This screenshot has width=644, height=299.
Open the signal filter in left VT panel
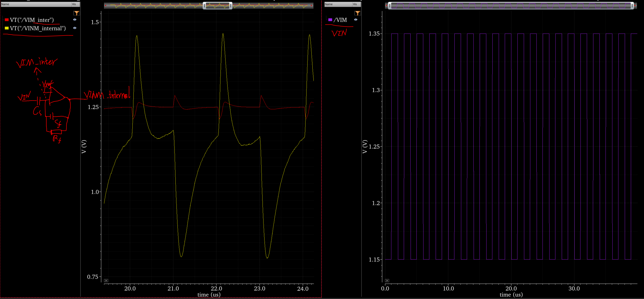click(76, 13)
